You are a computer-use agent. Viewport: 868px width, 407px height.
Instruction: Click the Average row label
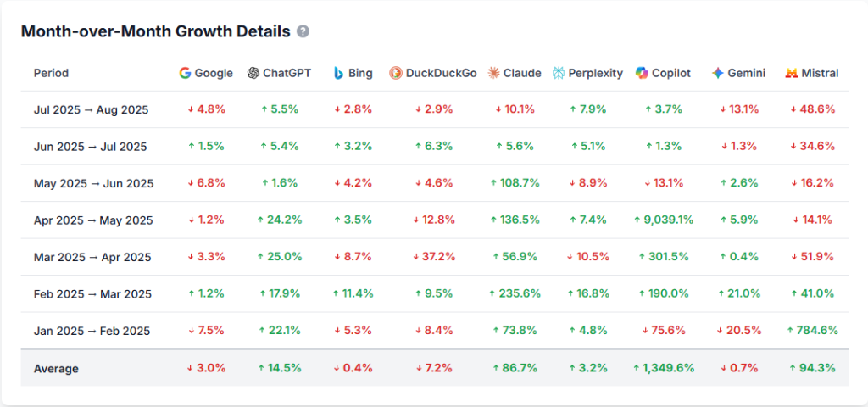pyautogui.click(x=56, y=368)
